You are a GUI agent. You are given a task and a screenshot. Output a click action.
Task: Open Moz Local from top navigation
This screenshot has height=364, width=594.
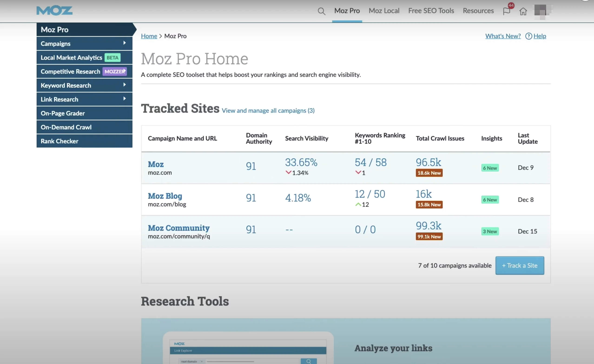(x=384, y=10)
